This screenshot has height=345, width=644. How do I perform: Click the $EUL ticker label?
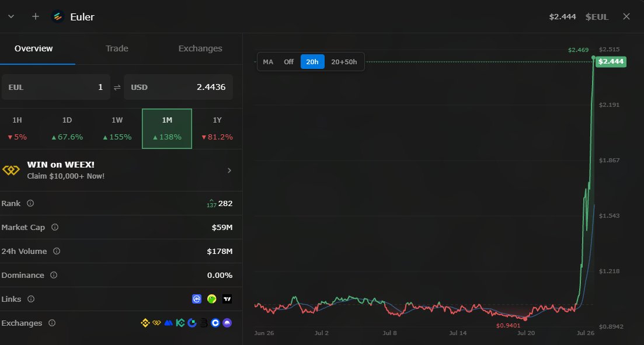[x=597, y=17]
